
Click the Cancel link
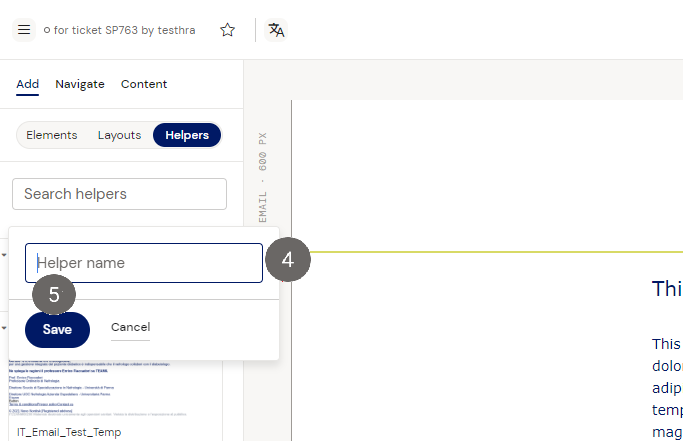pos(130,328)
